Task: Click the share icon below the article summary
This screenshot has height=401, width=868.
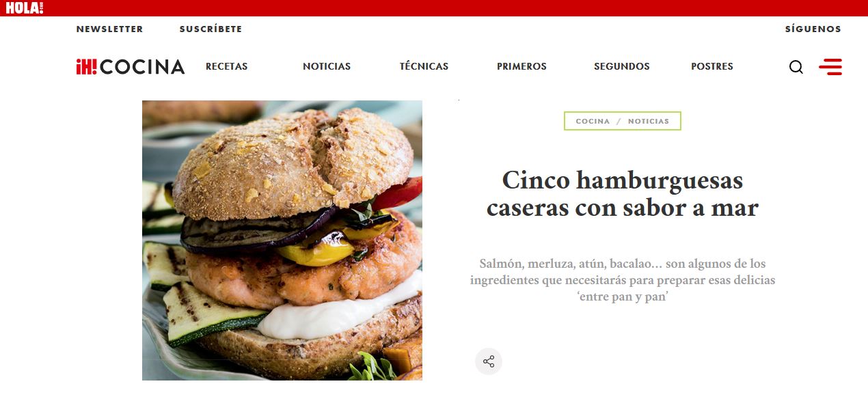Action: (x=489, y=362)
